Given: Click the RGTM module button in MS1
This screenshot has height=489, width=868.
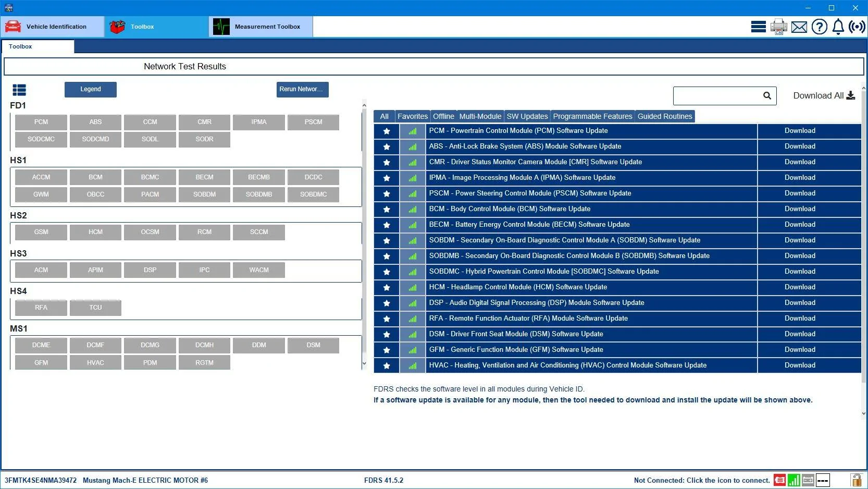Looking at the screenshot, I should [x=204, y=363].
